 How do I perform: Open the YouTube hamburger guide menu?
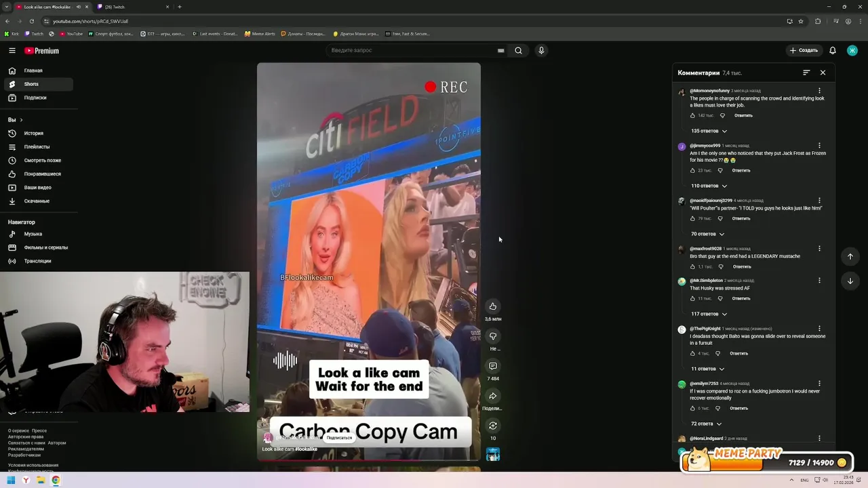[12, 50]
